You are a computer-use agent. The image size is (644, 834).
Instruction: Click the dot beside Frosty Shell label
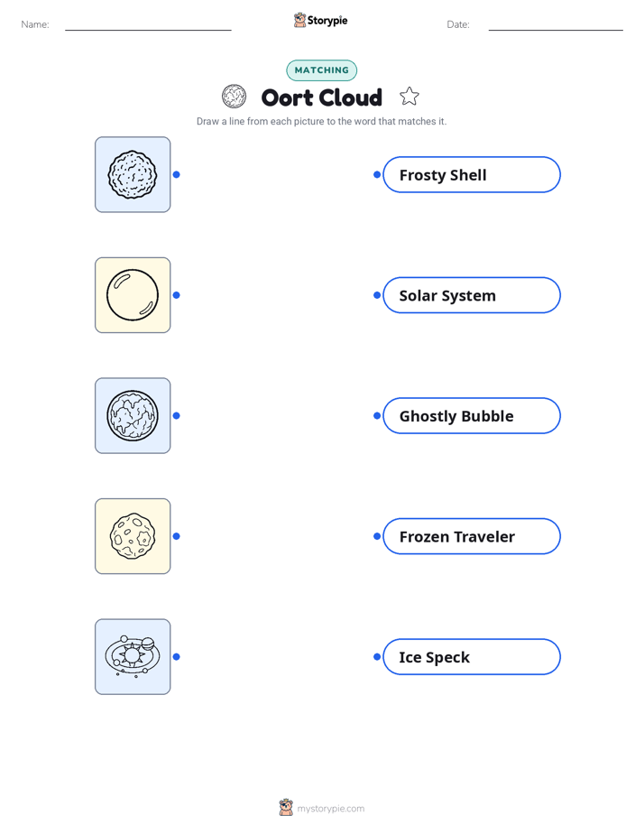[x=377, y=174]
